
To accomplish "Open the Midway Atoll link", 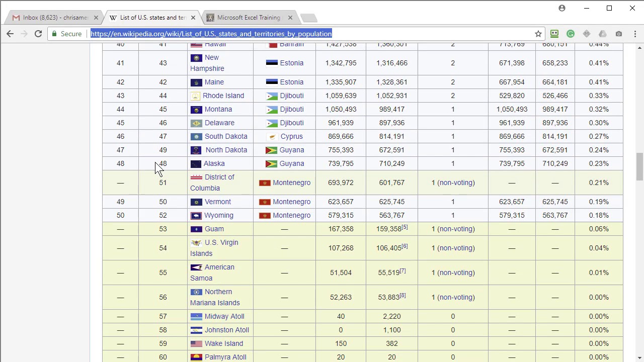I will 224,316.
